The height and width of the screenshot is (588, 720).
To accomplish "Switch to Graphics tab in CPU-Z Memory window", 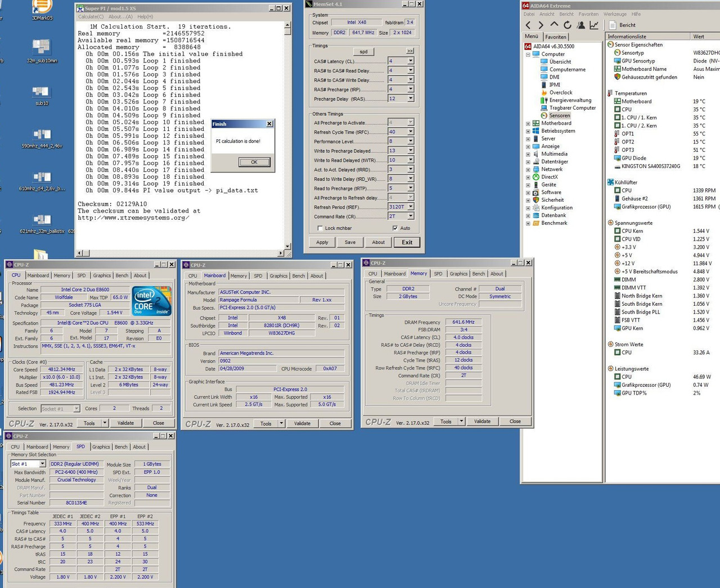I will coord(458,274).
